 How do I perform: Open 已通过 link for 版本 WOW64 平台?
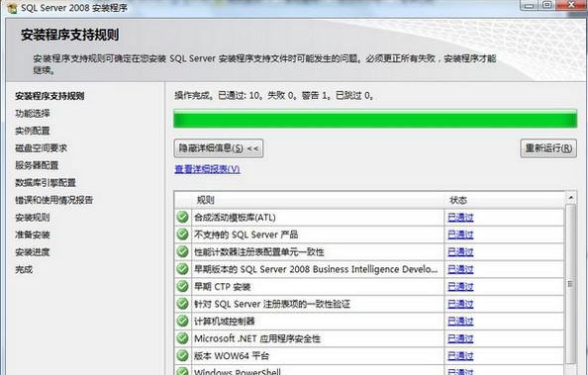coord(460,356)
